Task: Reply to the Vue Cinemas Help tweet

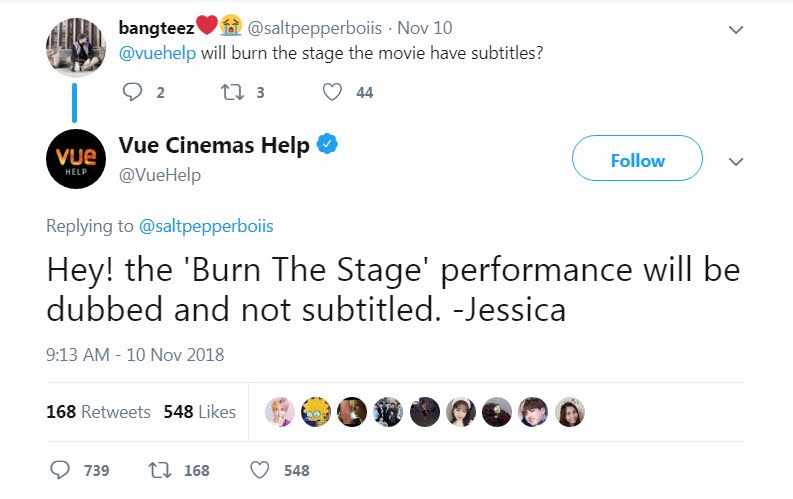Action: point(61,470)
